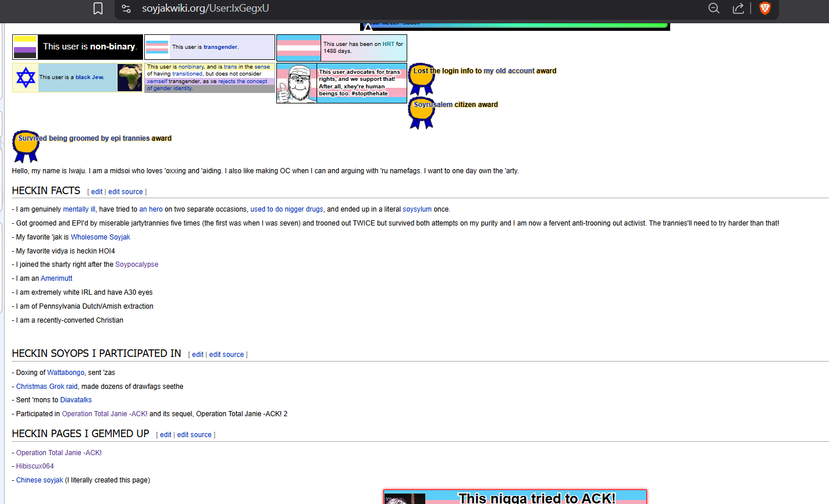Visit the Hibiscux064 page link
The width and height of the screenshot is (829, 504).
tap(35, 466)
